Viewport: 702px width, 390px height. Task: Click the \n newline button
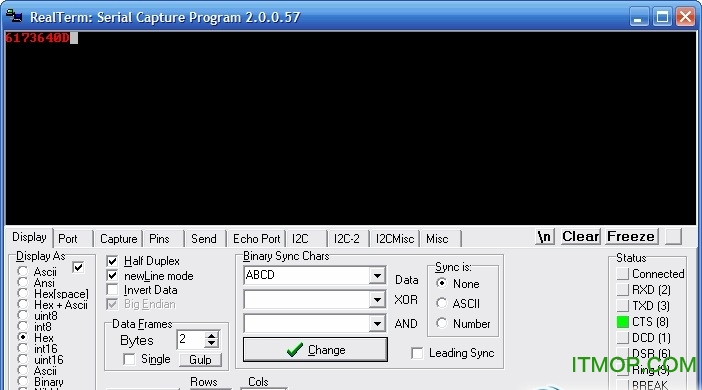tap(545, 236)
